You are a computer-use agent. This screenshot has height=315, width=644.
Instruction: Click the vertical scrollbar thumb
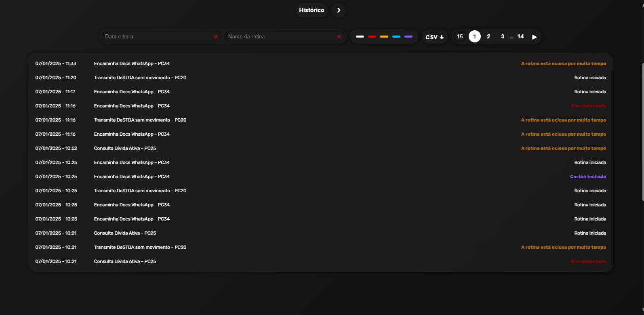tap(642, 132)
